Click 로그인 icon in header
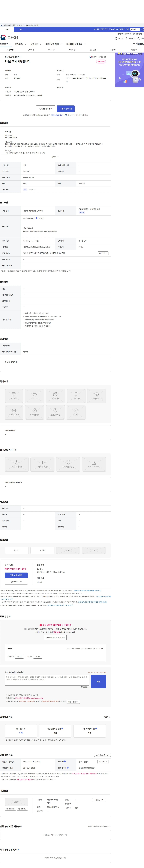Screen dimensions: 144x868 coord(119,38)
